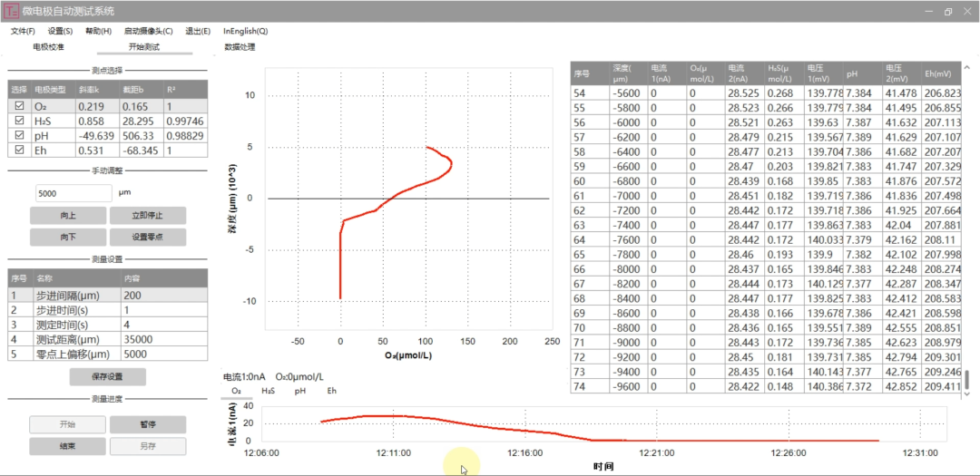Click the 测试距离(µm) value 35000 cell
980x476 pixels.
click(164, 339)
